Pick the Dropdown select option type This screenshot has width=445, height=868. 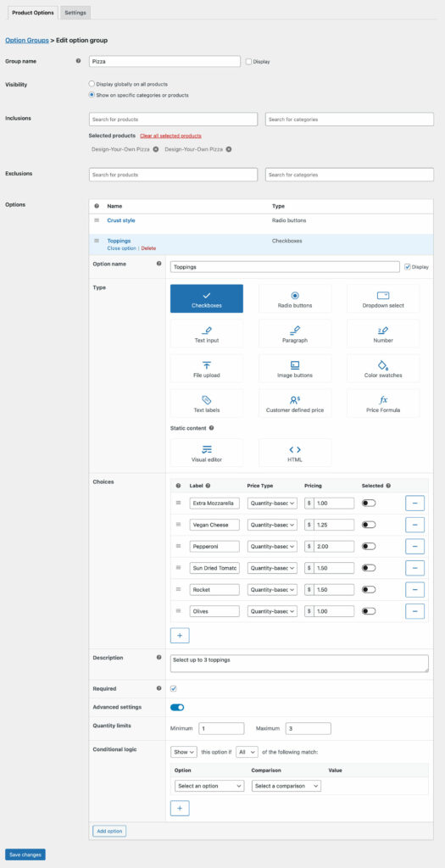click(x=383, y=298)
